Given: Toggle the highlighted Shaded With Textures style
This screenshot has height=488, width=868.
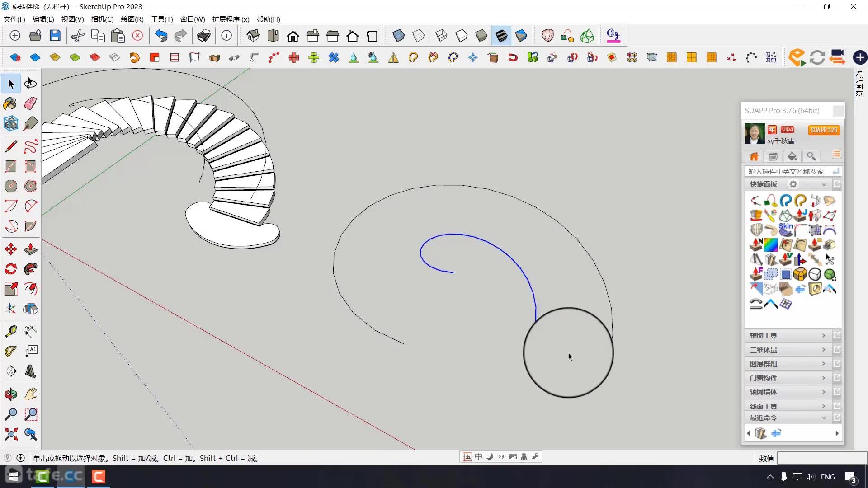Looking at the screenshot, I should click(x=501, y=36).
